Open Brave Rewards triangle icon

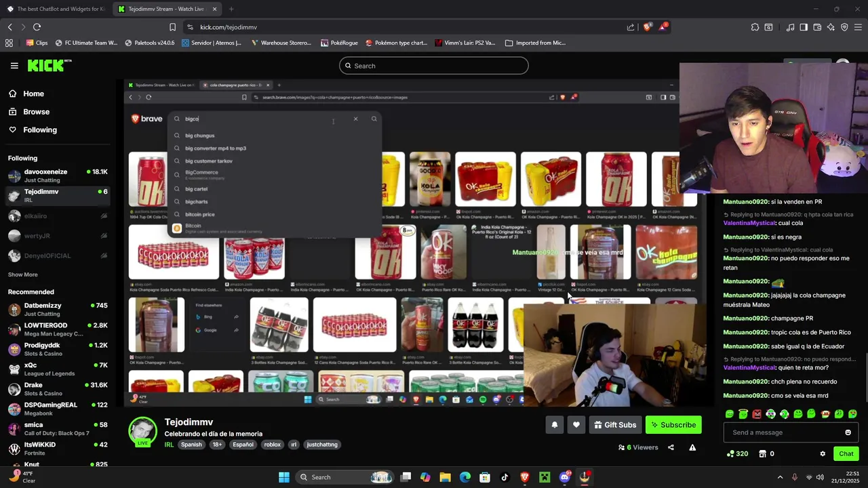pyautogui.click(x=663, y=27)
